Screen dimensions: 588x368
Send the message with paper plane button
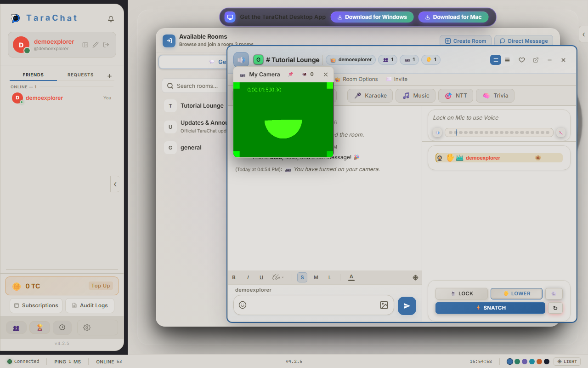(407, 306)
